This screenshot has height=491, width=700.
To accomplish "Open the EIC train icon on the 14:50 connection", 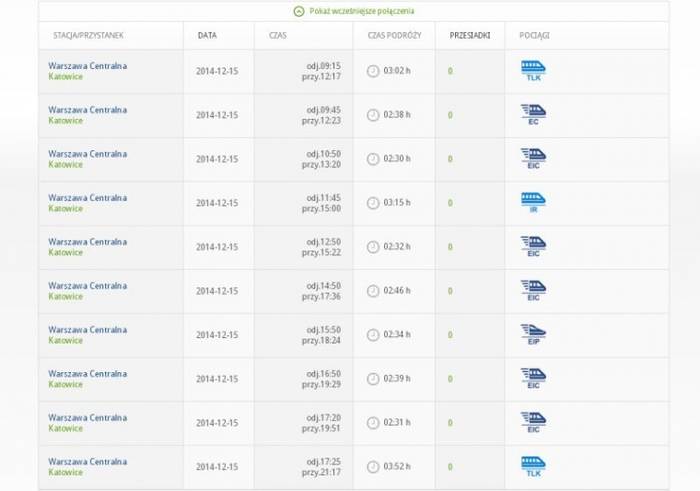I will tap(533, 290).
